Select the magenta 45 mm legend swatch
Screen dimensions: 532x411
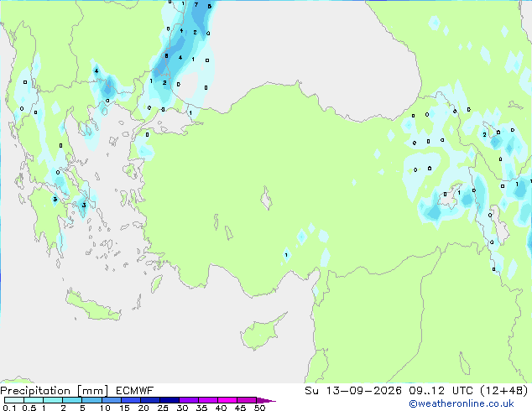(247, 400)
